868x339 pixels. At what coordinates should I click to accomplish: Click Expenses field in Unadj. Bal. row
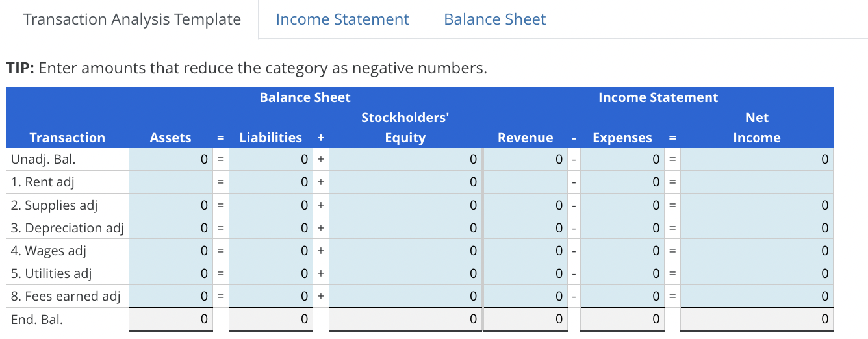pos(623,159)
